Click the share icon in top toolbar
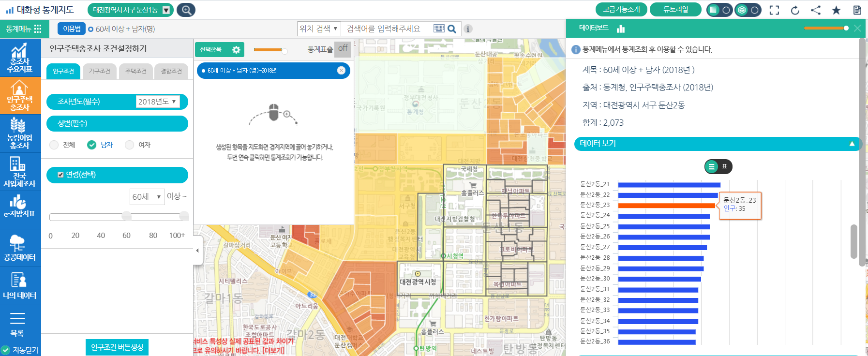The height and width of the screenshot is (356, 868). [816, 10]
